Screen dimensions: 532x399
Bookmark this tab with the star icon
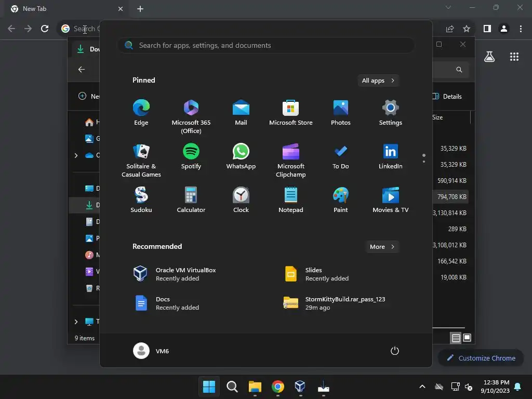pos(467,29)
